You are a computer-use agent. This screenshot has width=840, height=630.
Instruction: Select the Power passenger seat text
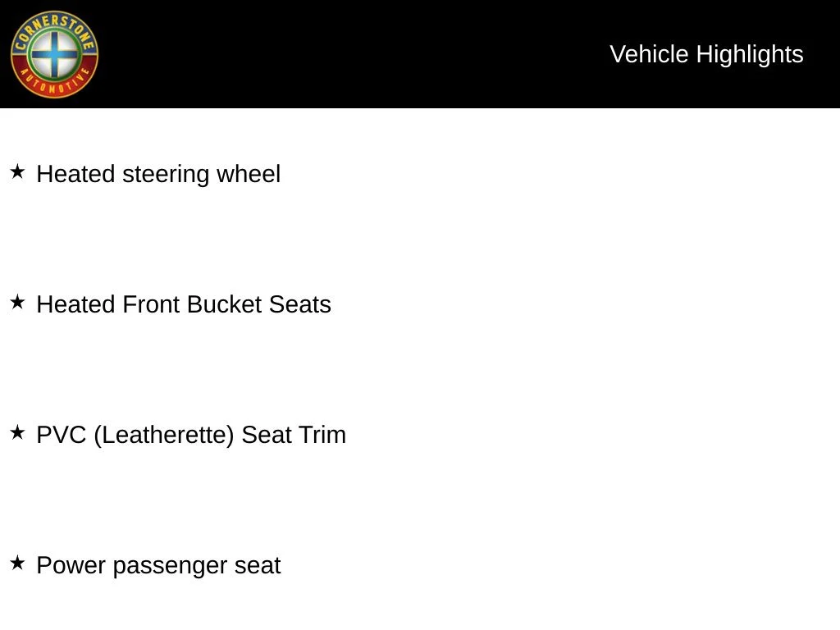[x=158, y=566]
